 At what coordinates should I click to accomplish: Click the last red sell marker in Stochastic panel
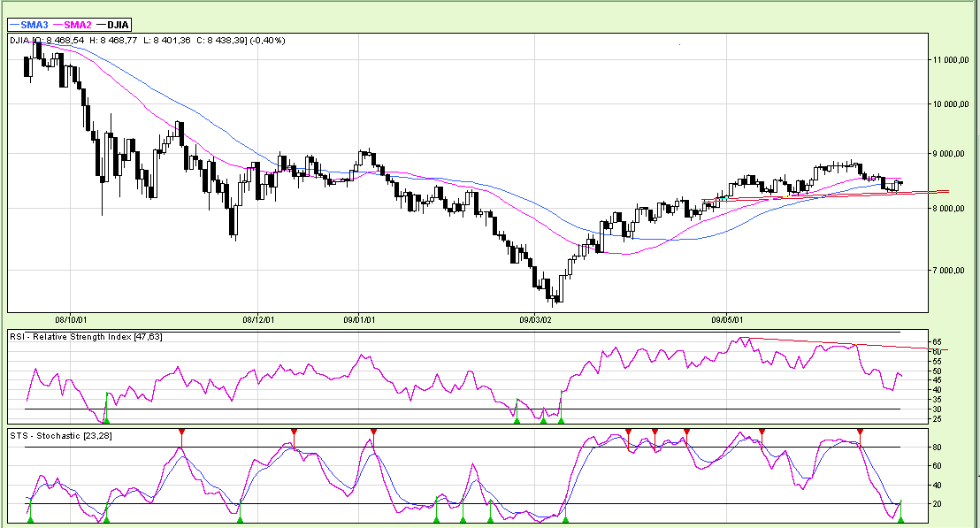860,432
